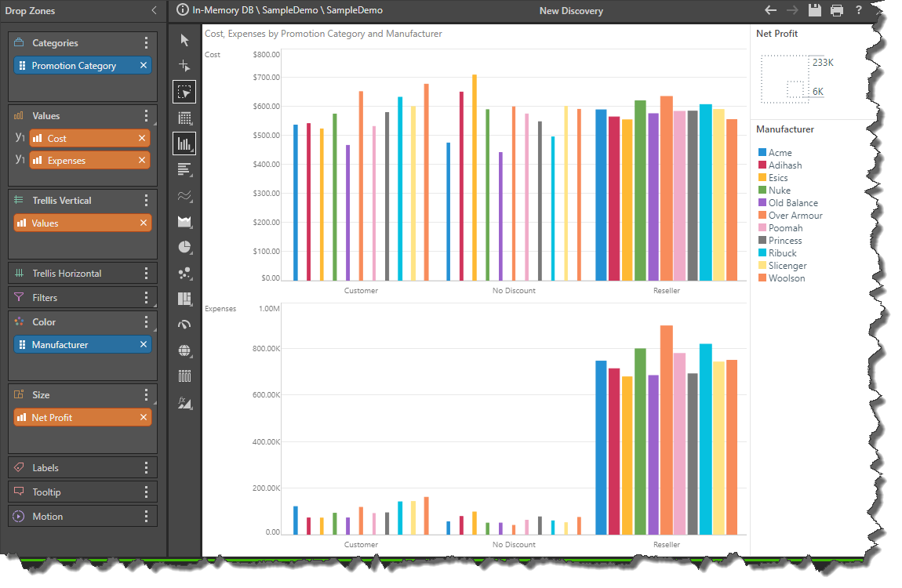The height and width of the screenshot is (588, 902).
Task: Remove the Promotion Category chip
Action: pyautogui.click(x=144, y=66)
